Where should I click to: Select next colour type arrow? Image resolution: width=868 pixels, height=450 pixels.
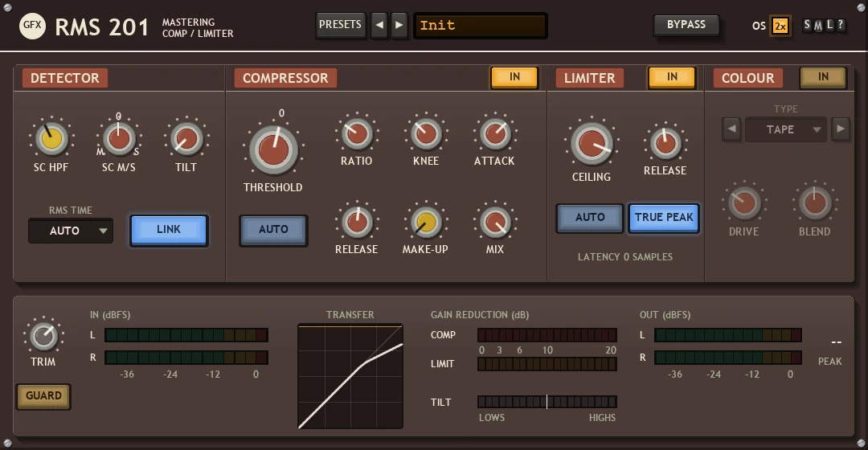pyautogui.click(x=841, y=129)
